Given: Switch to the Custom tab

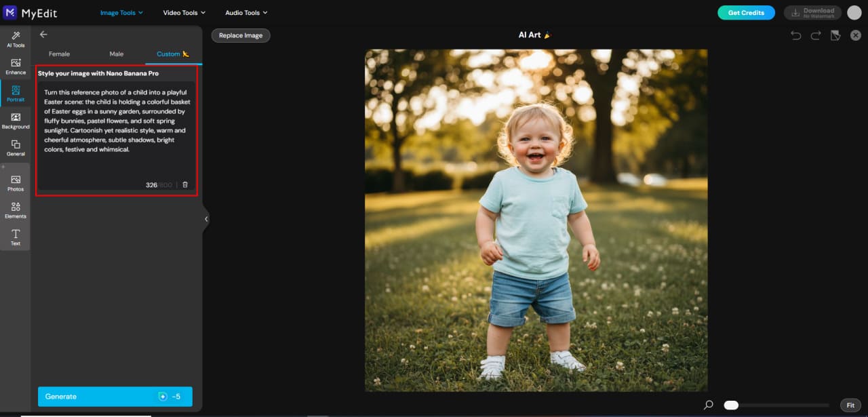Looking at the screenshot, I should click(x=174, y=54).
